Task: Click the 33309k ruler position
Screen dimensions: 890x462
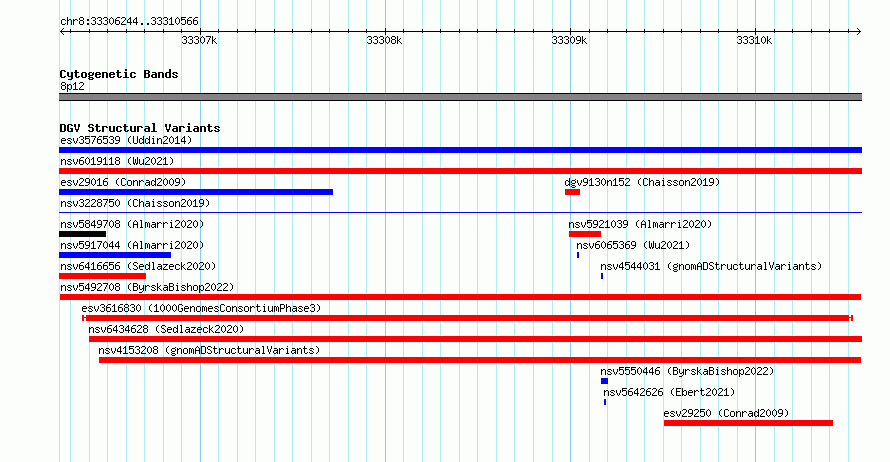Action: coord(569,40)
